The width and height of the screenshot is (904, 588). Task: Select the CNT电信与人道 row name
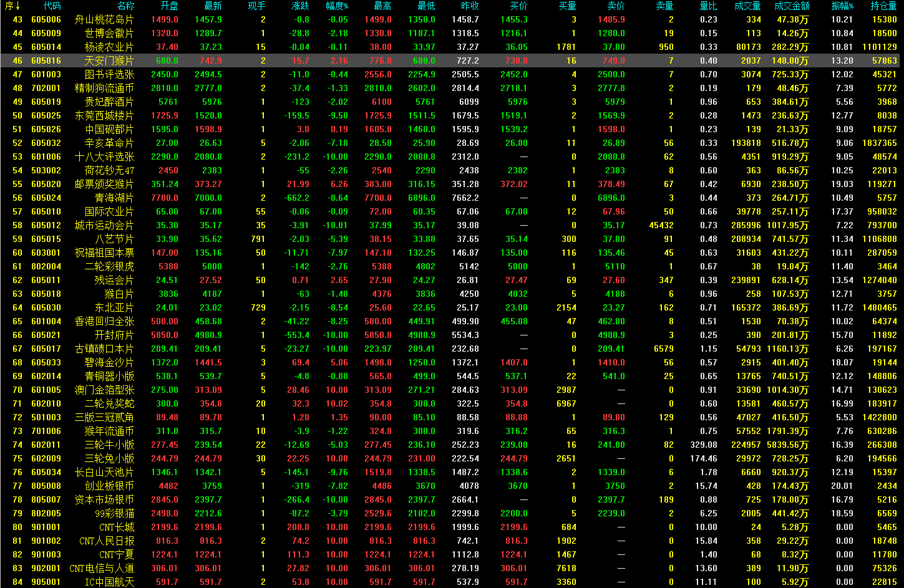[x=102, y=568]
